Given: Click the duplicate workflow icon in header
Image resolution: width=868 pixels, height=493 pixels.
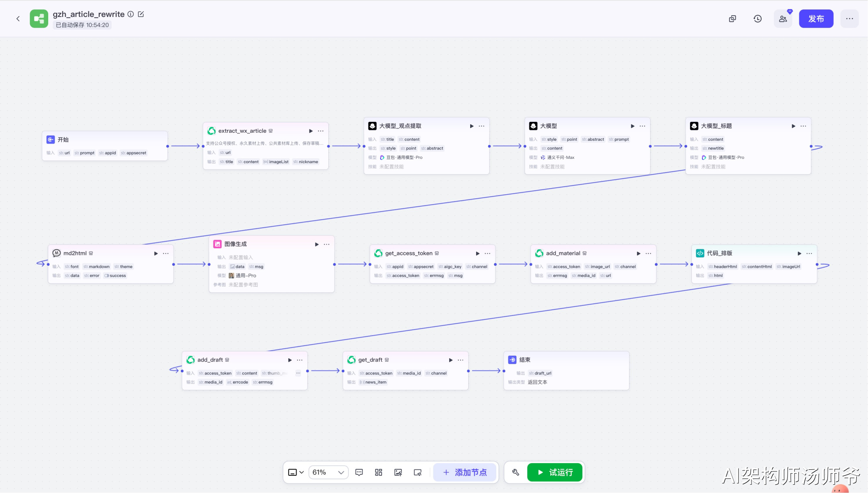Looking at the screenshot, I should (733, 18).
